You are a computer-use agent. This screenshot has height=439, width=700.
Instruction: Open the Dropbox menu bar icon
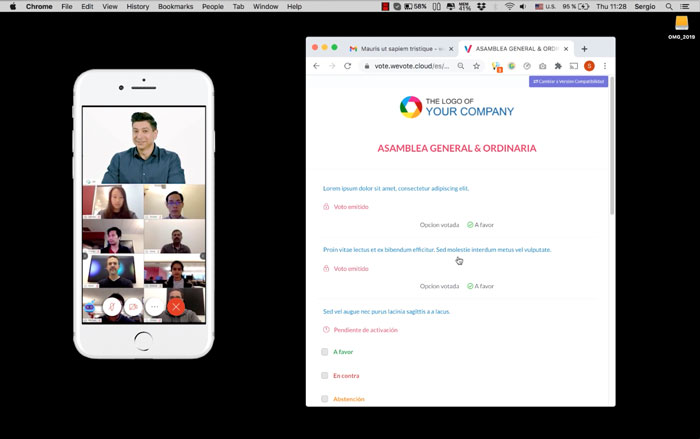[481, 6]
